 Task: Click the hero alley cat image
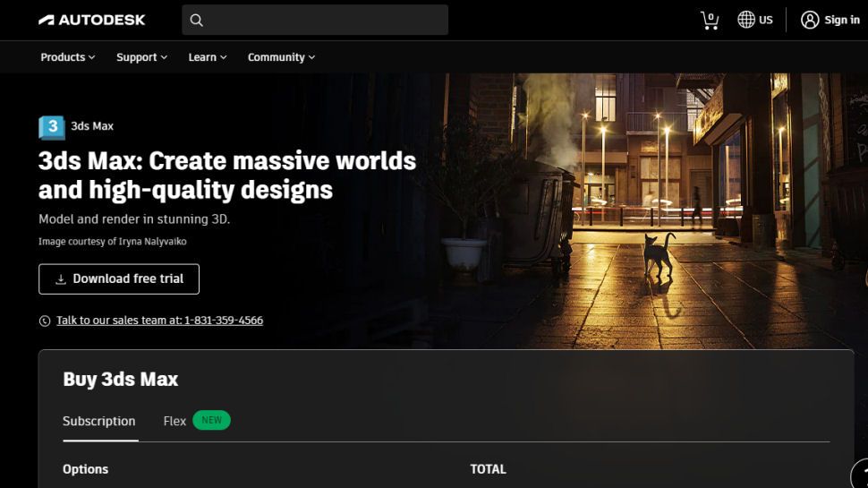click(x=648, y=211)
